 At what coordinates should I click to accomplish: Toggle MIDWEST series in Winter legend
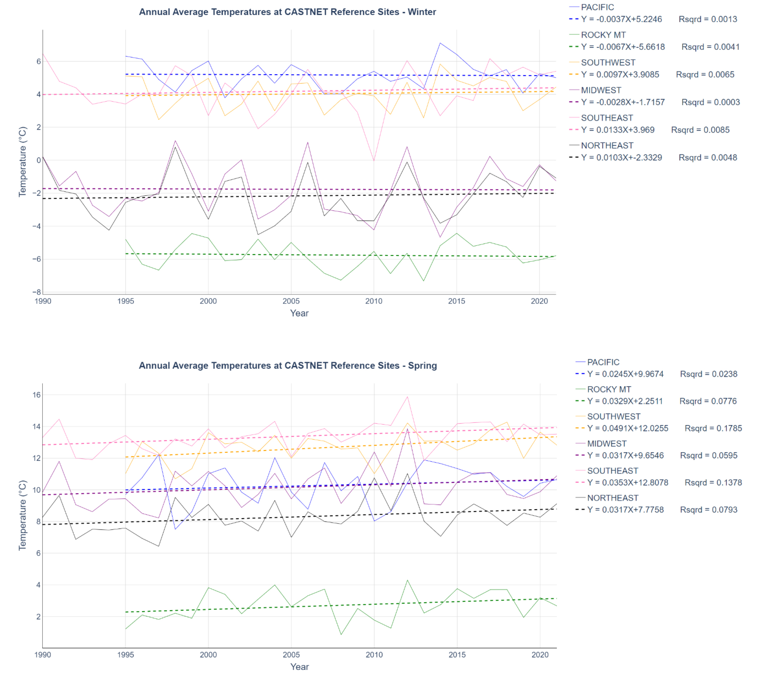601,90
